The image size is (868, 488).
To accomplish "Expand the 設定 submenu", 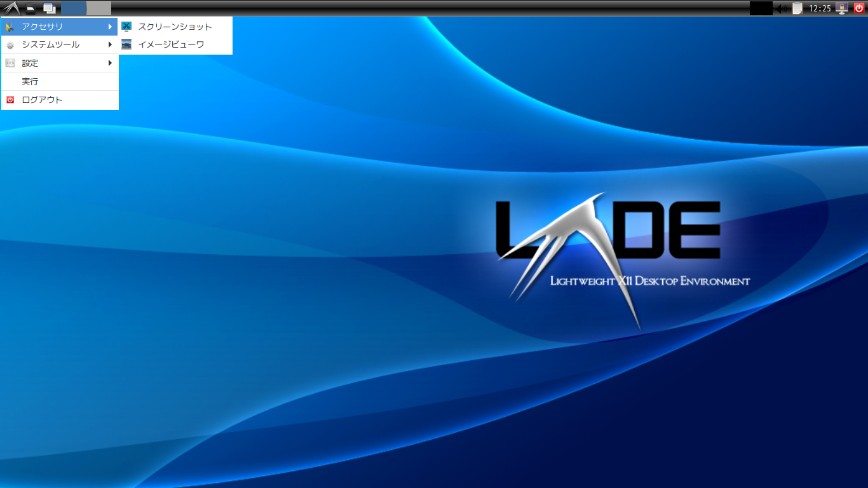I will (60, 63).
